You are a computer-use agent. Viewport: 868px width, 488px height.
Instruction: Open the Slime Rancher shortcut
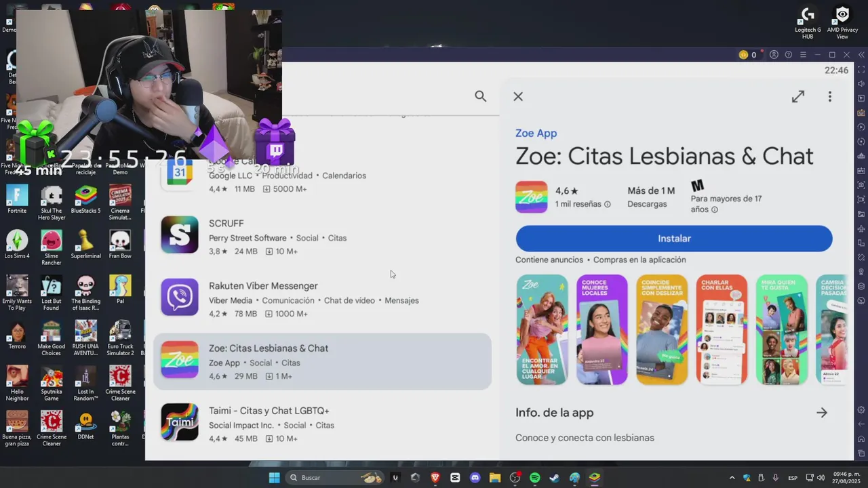point(52,248)
